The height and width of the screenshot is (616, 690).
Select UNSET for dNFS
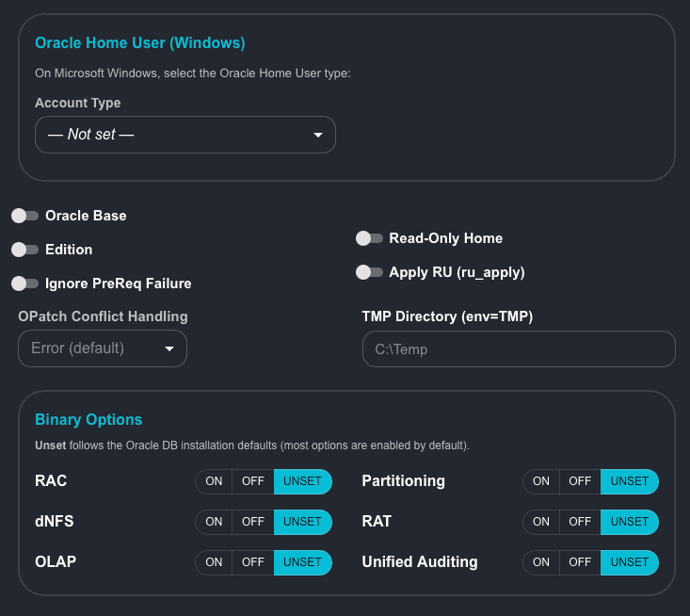click(x=302, y=522)
